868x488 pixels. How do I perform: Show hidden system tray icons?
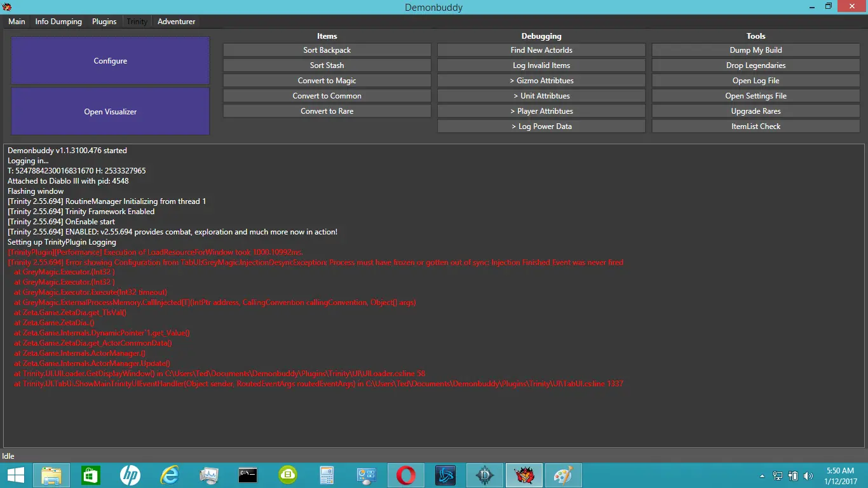(x=762, y=476)
